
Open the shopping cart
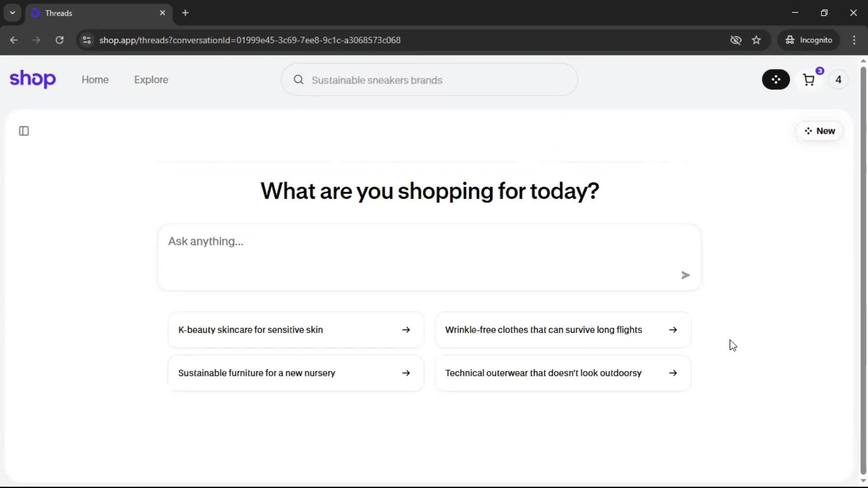pyautogui.click(x=809, y=80)
